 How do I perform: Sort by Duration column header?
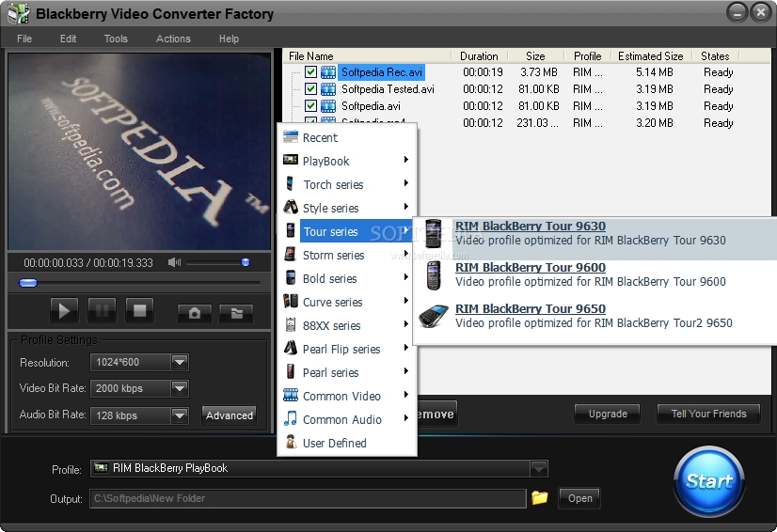point(479,56)
